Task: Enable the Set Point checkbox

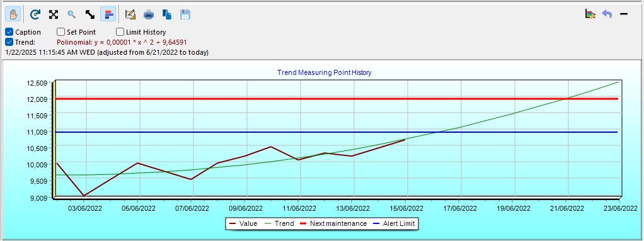Action: pos(60,32)
